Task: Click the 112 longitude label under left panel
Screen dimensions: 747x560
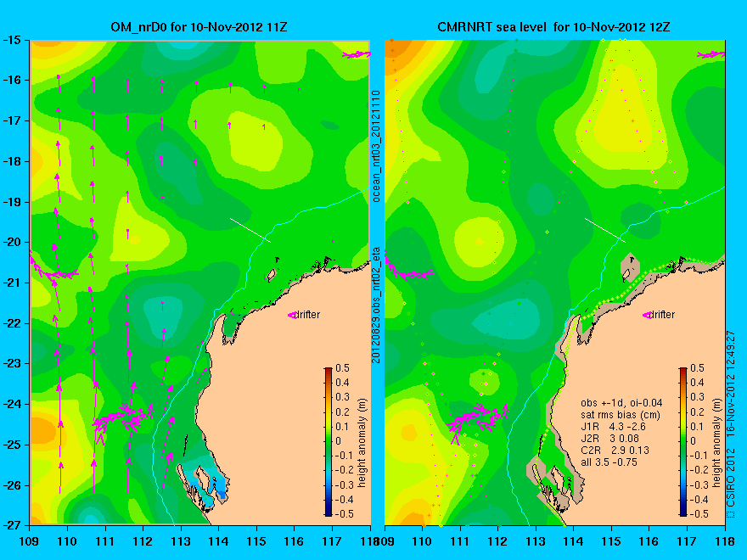Action: pyautogui.click(x=143, y=541)
